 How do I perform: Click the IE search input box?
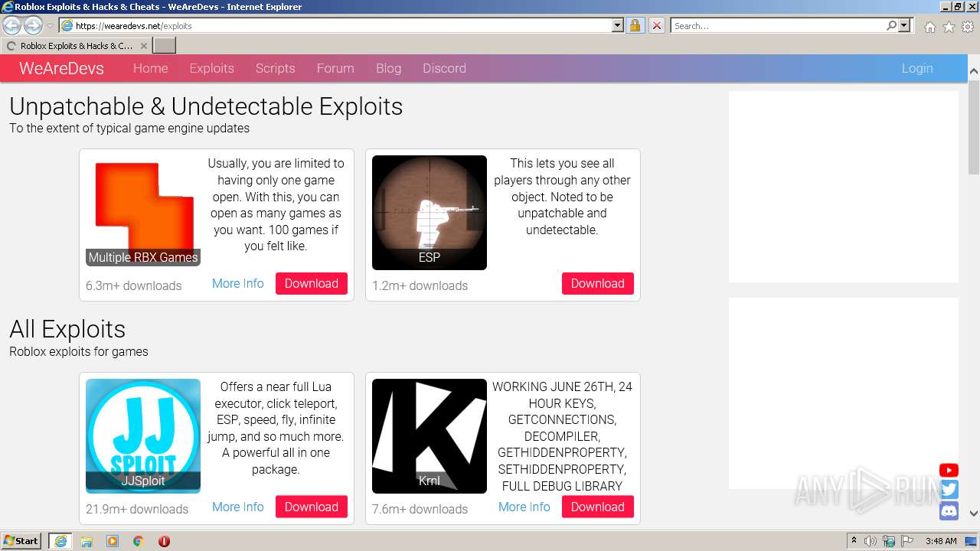[777, 25]
